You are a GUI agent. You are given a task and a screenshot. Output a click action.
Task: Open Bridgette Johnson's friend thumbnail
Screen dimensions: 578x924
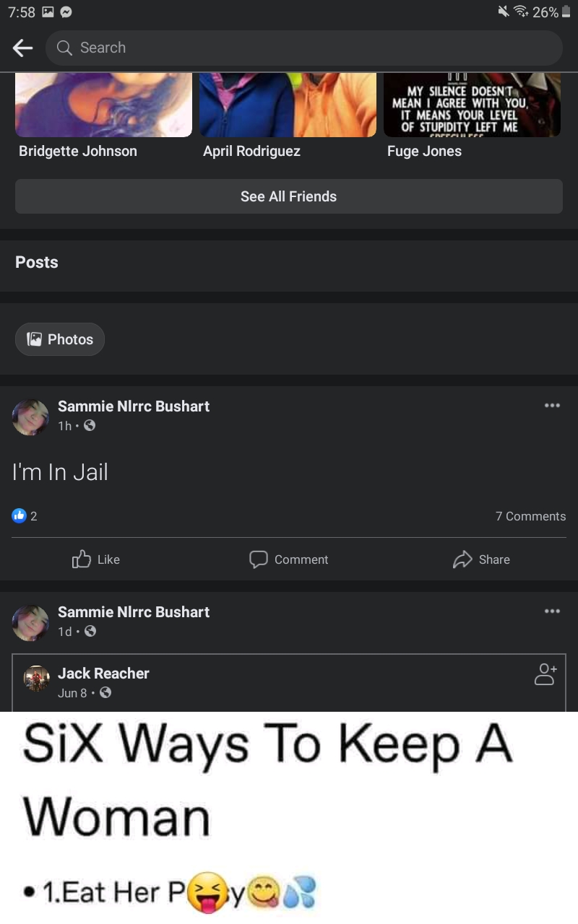(103, 105)
